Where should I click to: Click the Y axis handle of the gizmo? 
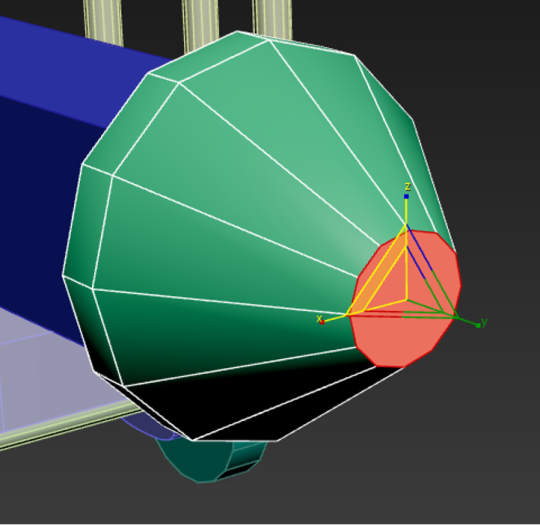pyautogui.click(x=478, y=325)
